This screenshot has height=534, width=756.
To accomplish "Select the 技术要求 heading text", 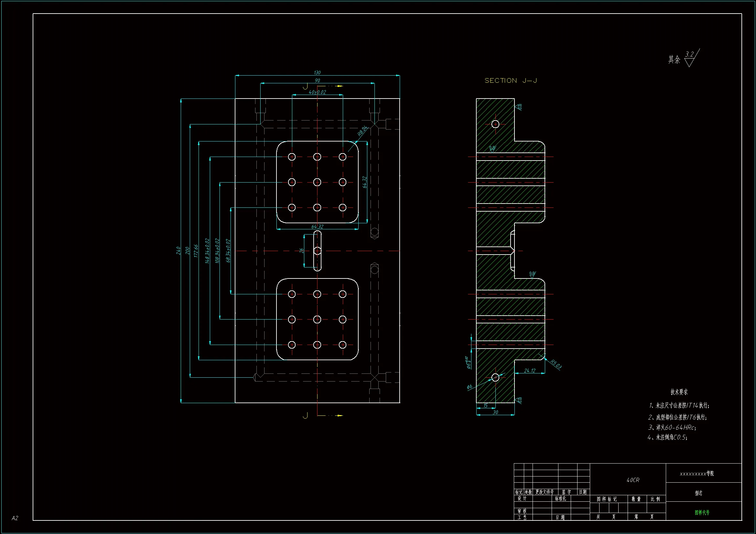I will tap(679, 392).
